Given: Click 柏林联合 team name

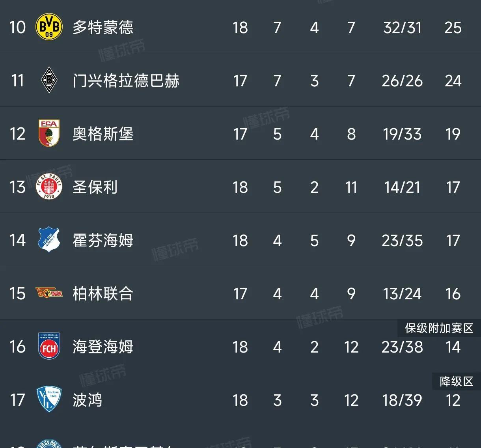Looking at the screenshot, I should tap(102, 293).
